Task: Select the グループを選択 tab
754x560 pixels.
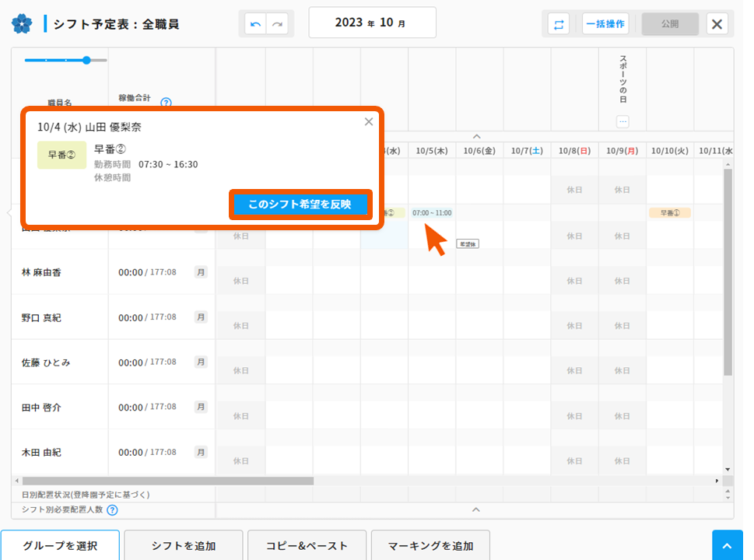Action: [60, 545]
